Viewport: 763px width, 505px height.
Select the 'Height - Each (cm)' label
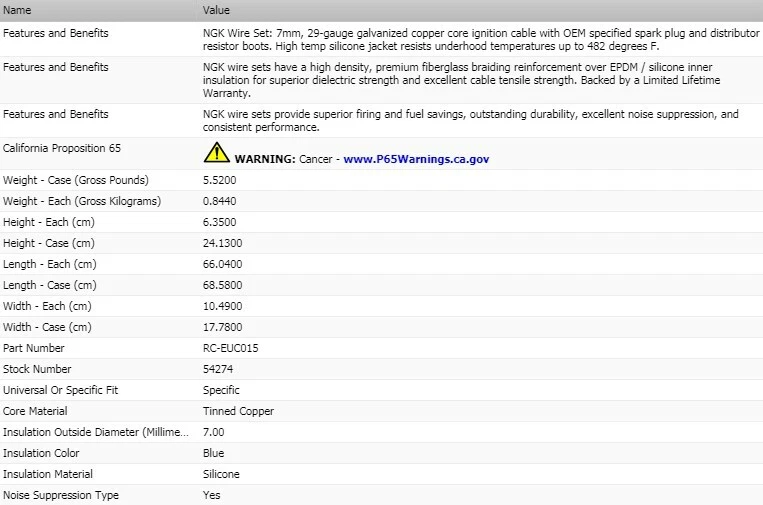pyautogui.click(x=49, y=222)
